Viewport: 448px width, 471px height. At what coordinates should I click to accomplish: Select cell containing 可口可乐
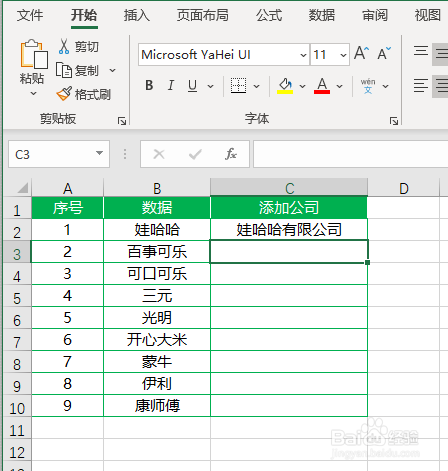click(157, 274)
